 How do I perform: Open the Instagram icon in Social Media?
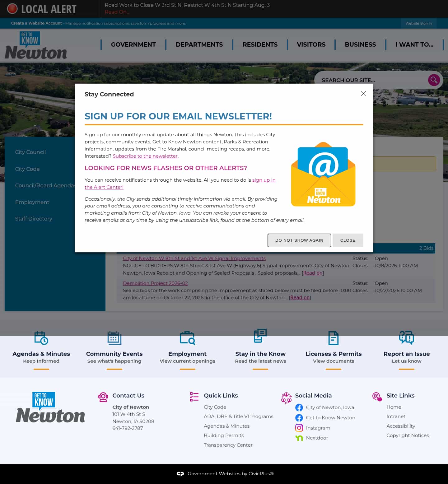(299, 428)
